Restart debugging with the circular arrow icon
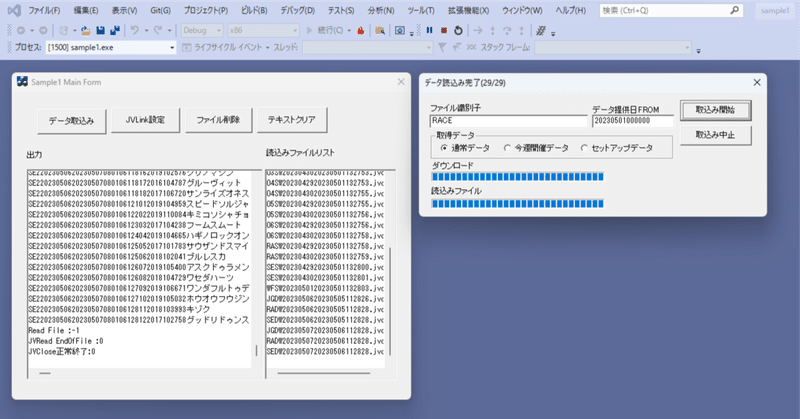This screenshot has height=419, width=800. pos(458,31)
